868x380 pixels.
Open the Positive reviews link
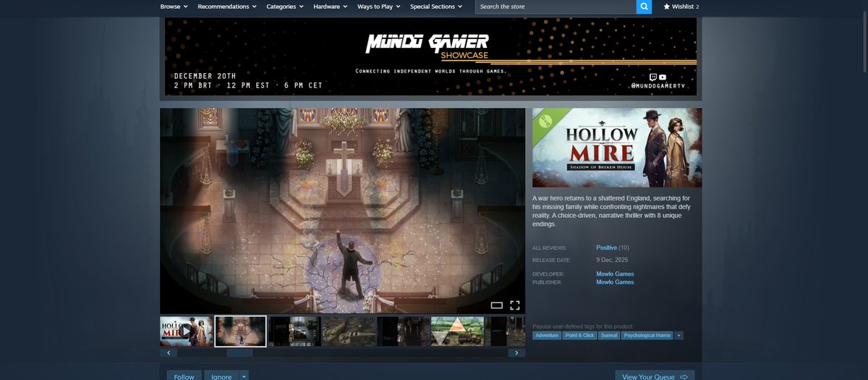click(607, 248)
